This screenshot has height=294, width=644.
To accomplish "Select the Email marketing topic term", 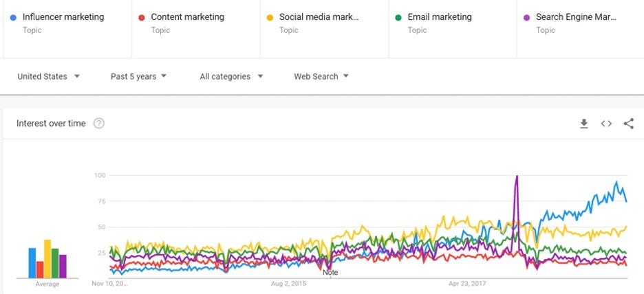I will 440,16.
